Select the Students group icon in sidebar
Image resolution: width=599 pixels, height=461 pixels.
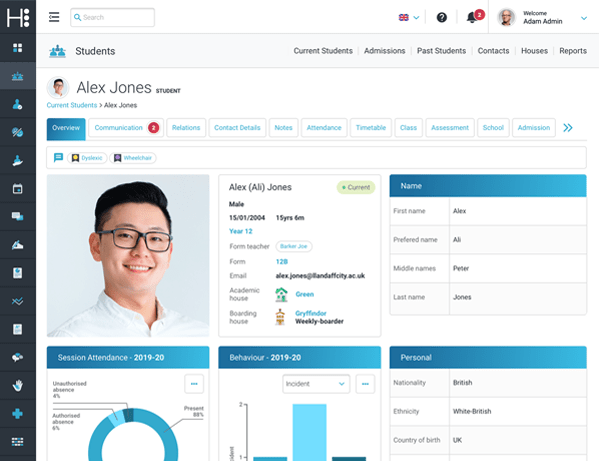(x=18, y=76)
